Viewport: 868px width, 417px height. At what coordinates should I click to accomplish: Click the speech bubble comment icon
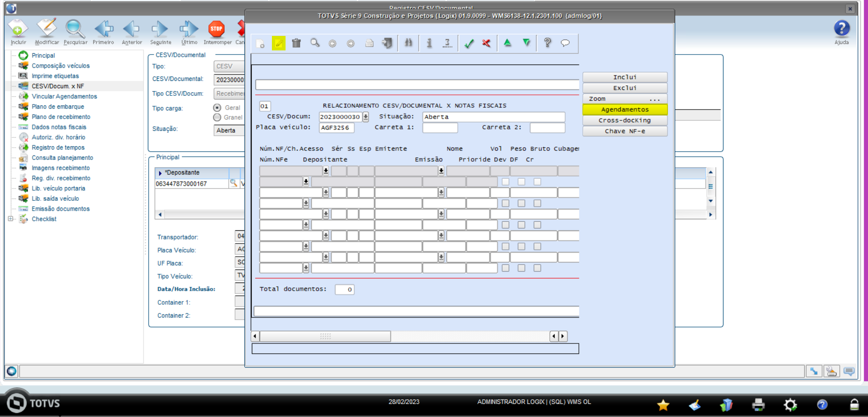click(x=565, y=43)
